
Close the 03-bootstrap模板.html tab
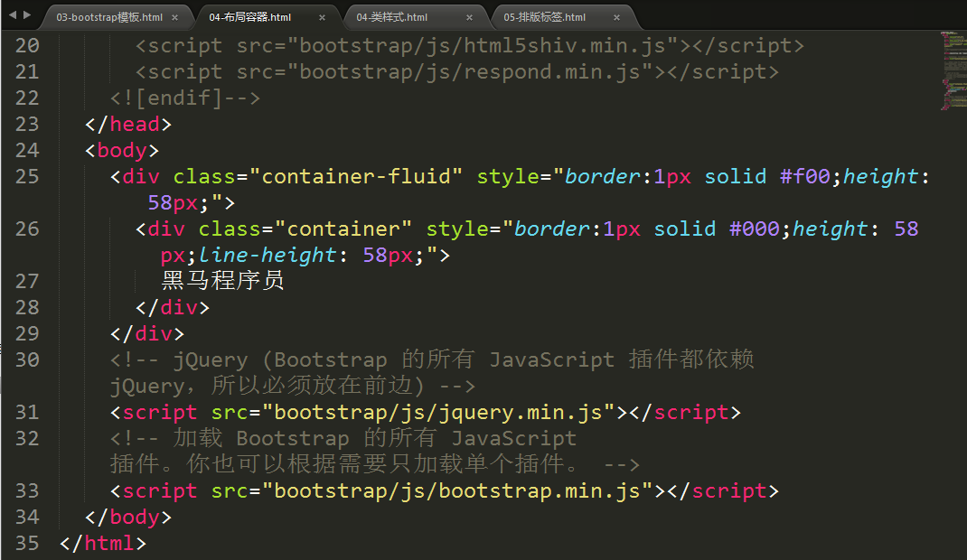[x=174, y=18]
